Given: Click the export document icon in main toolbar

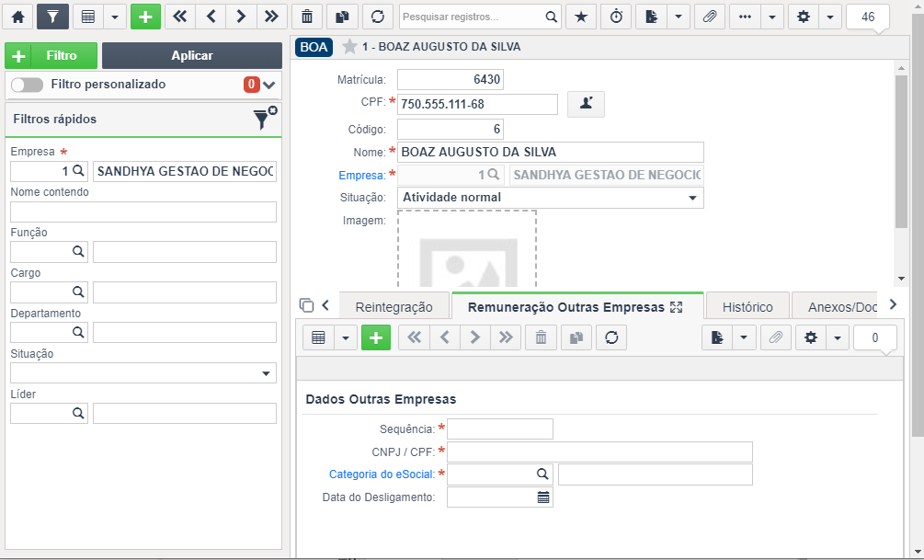Looking at the screenshot, I should pyautogui.click(x=651, y=17).
